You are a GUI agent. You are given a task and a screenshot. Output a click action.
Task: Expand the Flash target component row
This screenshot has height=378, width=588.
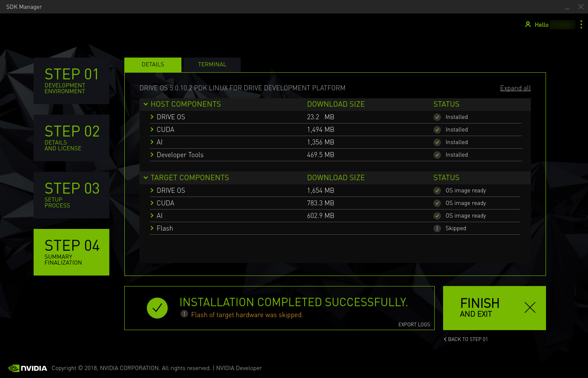coord(152,228)
